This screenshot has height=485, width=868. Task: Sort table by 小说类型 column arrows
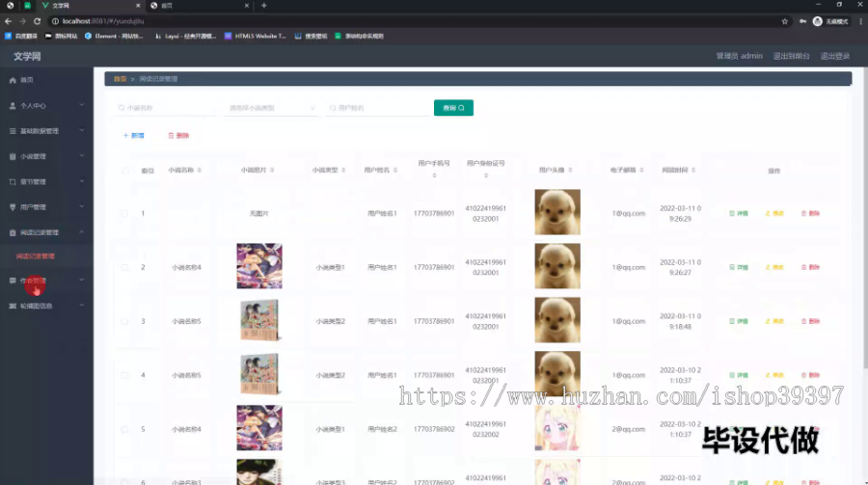coord(343,170)
